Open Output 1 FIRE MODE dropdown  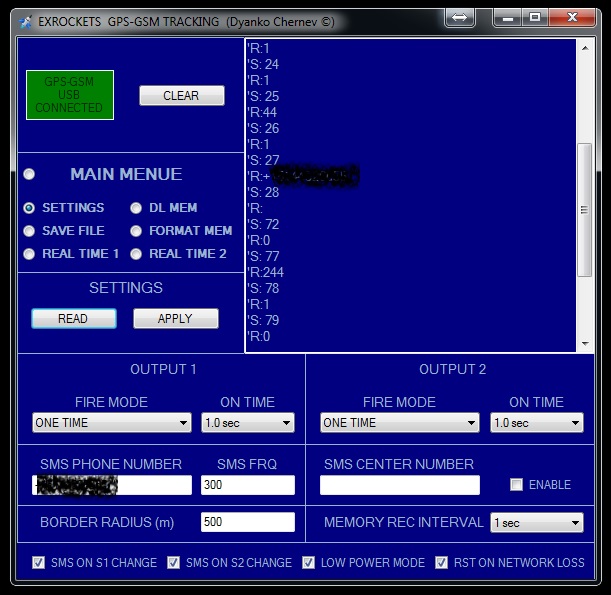point(112,422)
